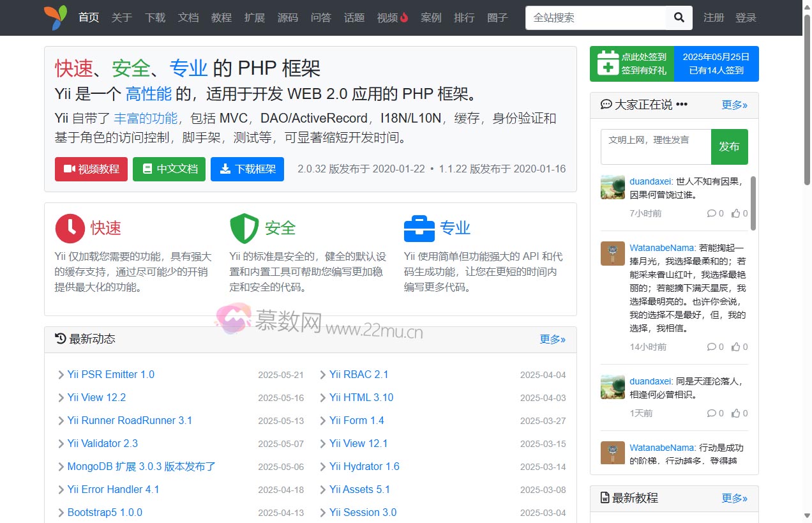Screen dimensions: 812x523
Task: Click the download icon on 下载框架 button
Action: pos(225,169)
